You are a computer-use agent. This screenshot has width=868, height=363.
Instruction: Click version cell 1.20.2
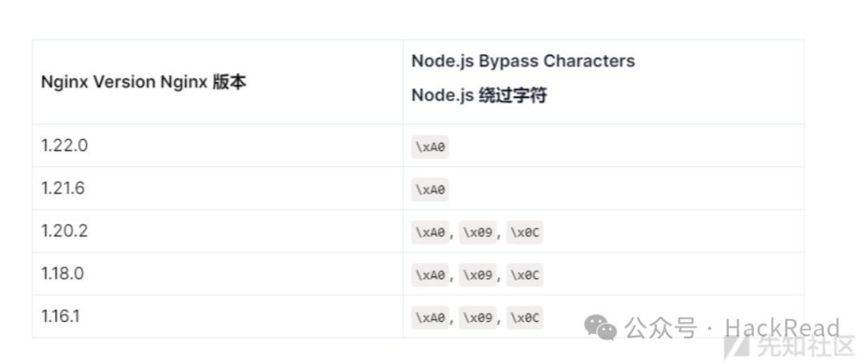click(64, 230)
